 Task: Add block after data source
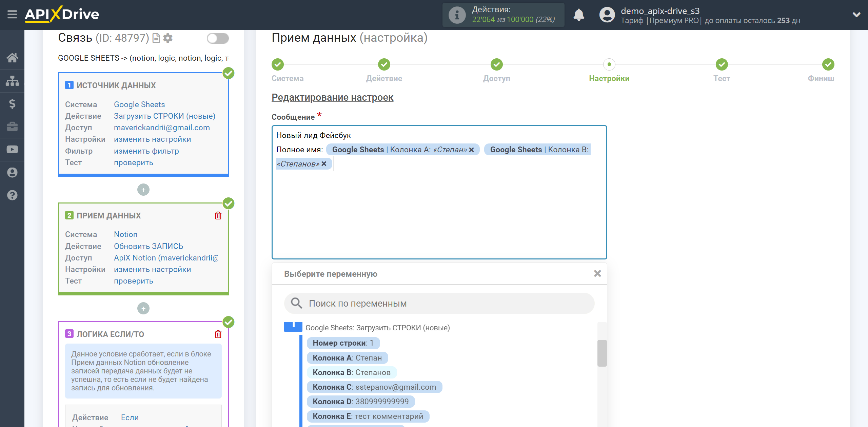pos(143,190)
